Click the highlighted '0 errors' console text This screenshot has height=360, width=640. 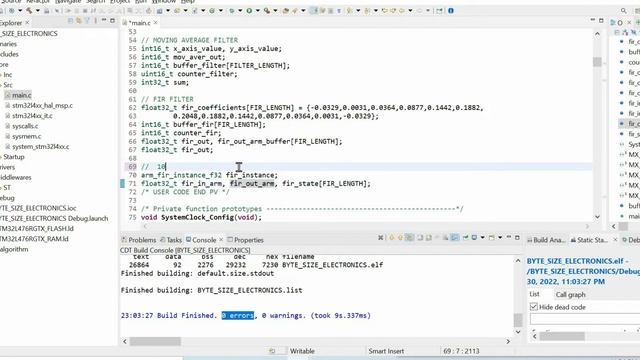pyautogui.click(x=238, y=316)
